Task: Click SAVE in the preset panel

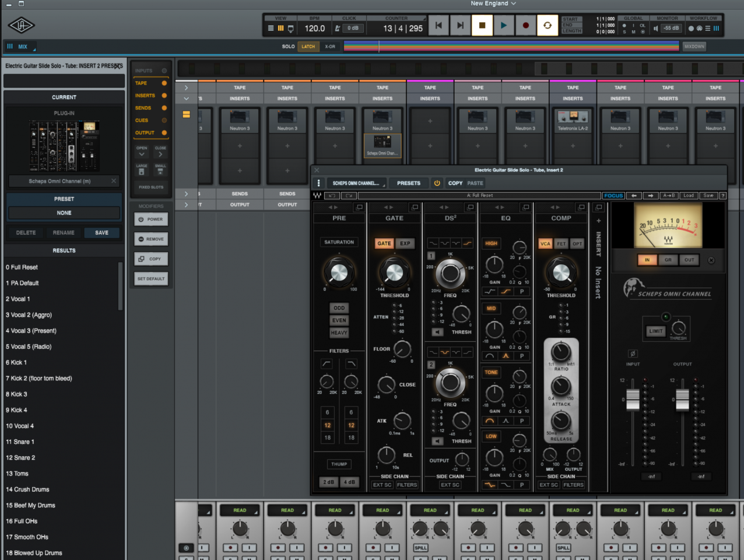Action: 101,233
